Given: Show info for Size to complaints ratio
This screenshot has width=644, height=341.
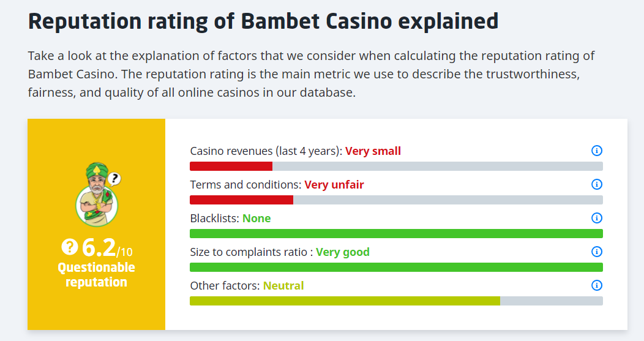Looking at the screenshot, I should [597, 252].
